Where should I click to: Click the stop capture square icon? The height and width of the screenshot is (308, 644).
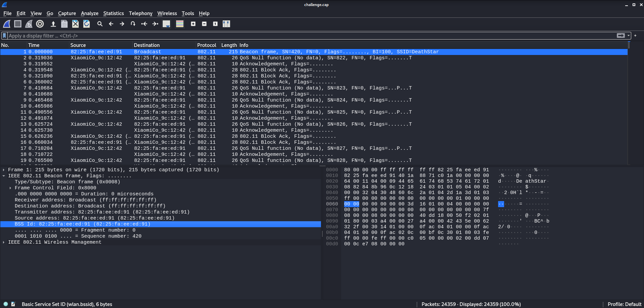(x=18, y=24)
